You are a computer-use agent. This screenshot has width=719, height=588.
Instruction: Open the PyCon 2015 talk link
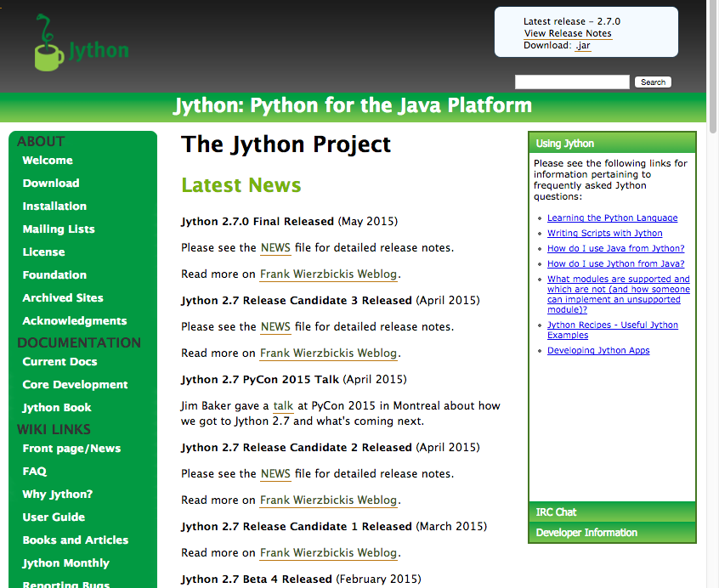click(x=283, y=406)
